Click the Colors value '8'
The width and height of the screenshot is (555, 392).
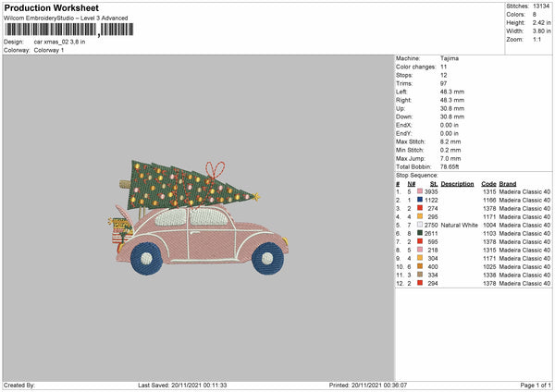point(535,15)
